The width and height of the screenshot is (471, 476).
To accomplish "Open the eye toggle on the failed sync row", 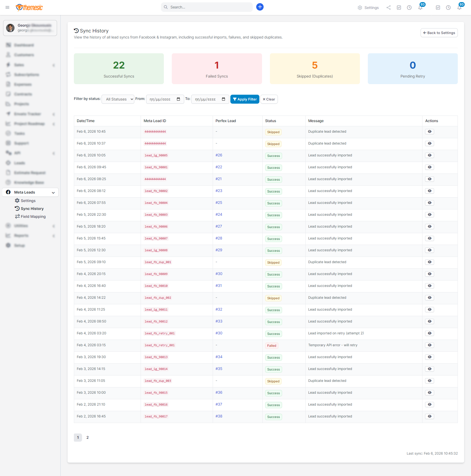I will (x=429, y=345).
